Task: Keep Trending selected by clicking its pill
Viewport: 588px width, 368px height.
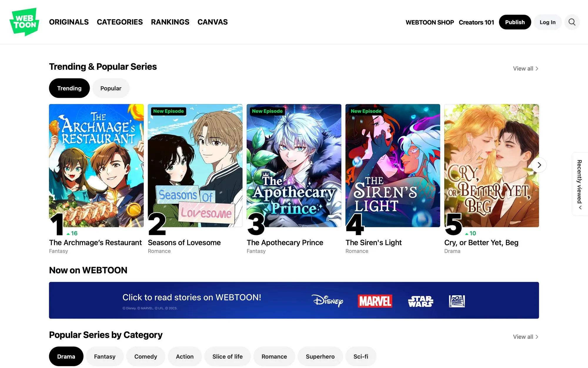Action: tap(69, 88)
